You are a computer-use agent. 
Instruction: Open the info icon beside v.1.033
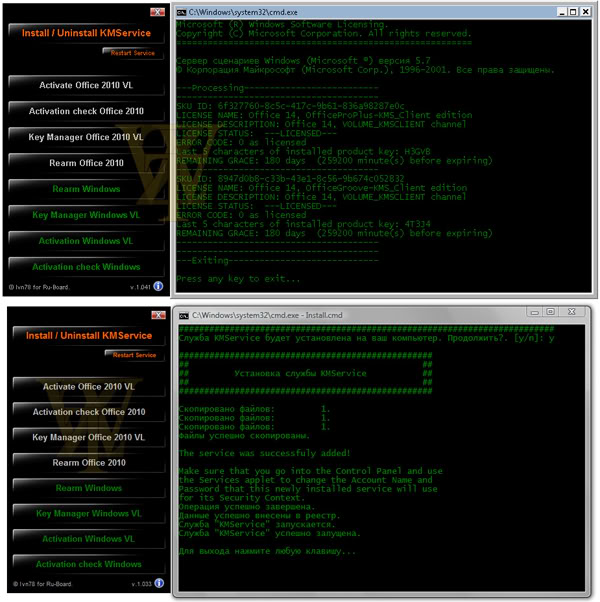click(x=159, y=583)
